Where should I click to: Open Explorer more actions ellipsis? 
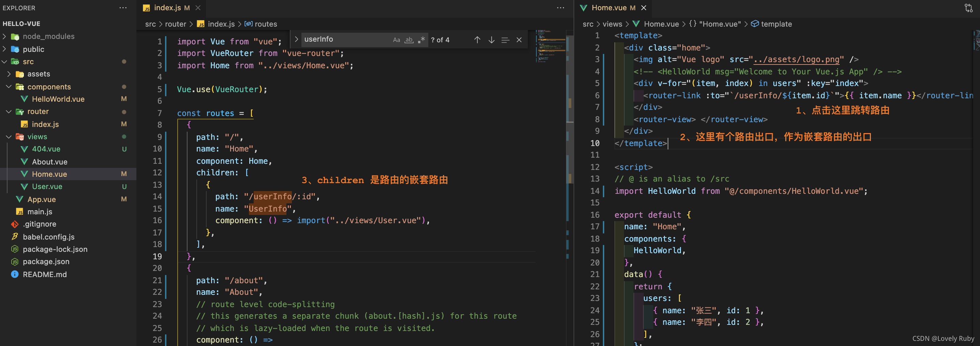point(123,8)
